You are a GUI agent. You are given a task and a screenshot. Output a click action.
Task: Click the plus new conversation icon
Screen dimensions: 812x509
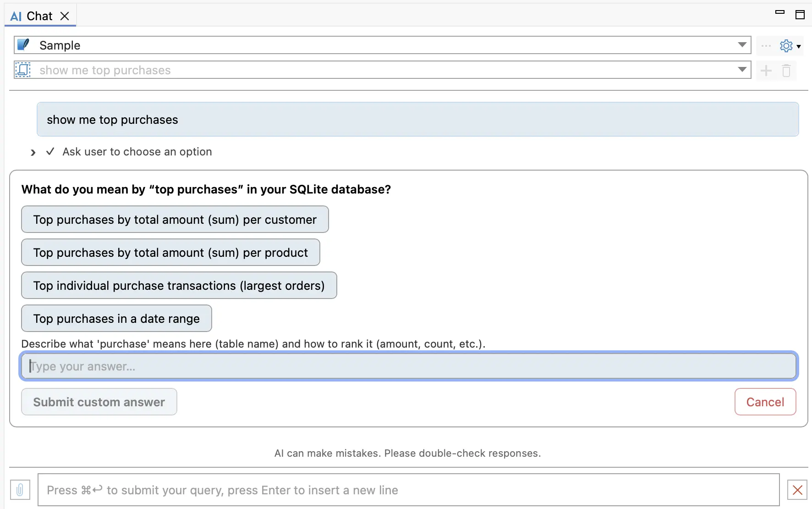point(766,71)
